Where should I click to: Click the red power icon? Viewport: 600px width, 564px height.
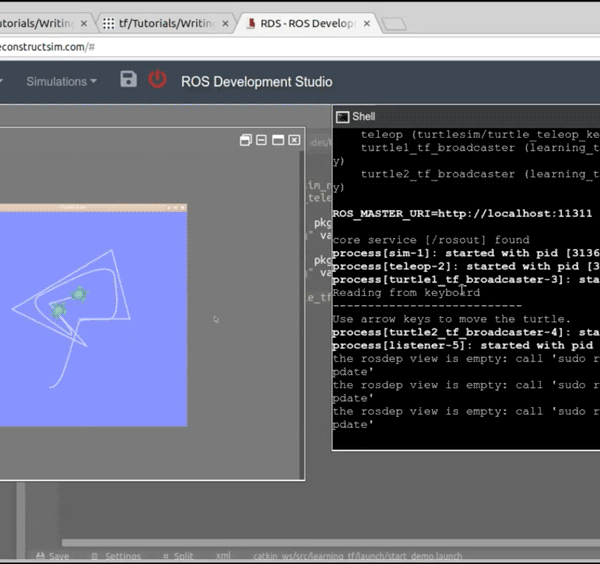click(157, 79)
